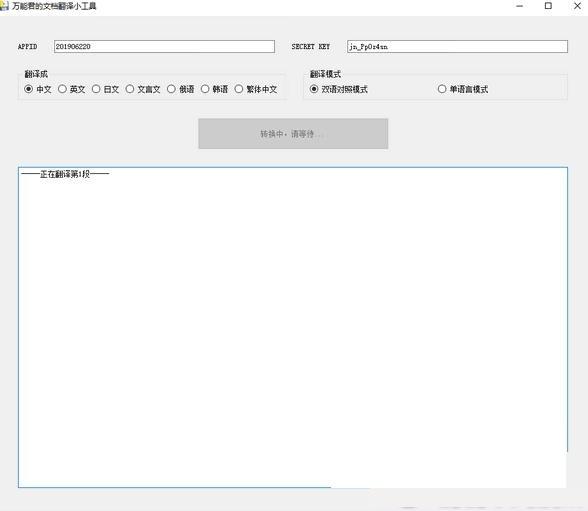Image resolution: width=588 pixels, height=511 pixels.
Task: Close the 文档翻译小工具 window
Action: (x=577, y=6)
